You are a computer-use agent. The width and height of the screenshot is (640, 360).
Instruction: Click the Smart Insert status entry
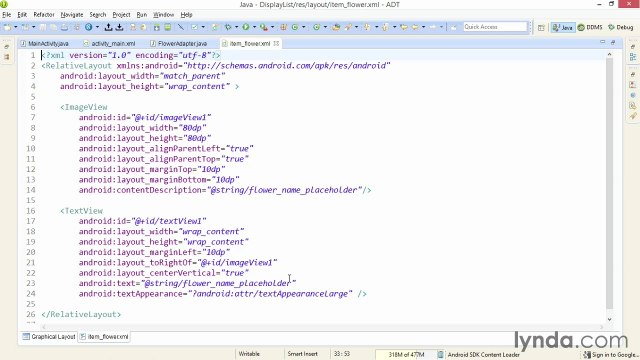click(302, 354)
